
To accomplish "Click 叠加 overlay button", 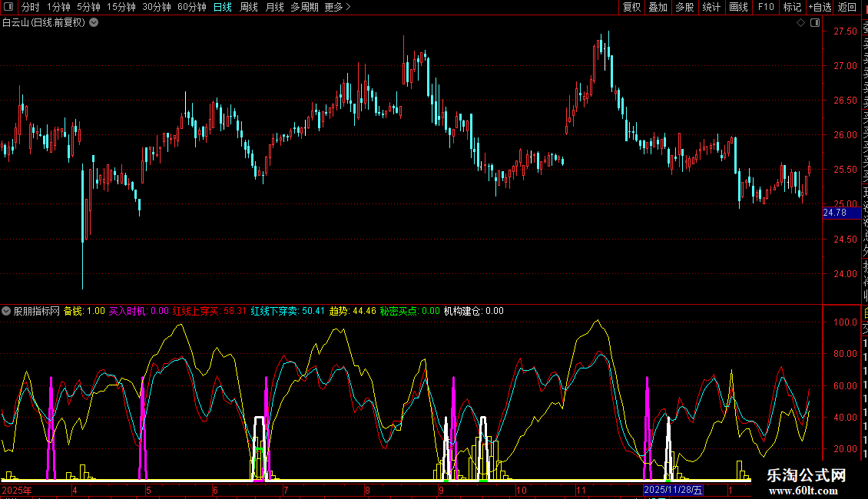I will tap(658, 7).
